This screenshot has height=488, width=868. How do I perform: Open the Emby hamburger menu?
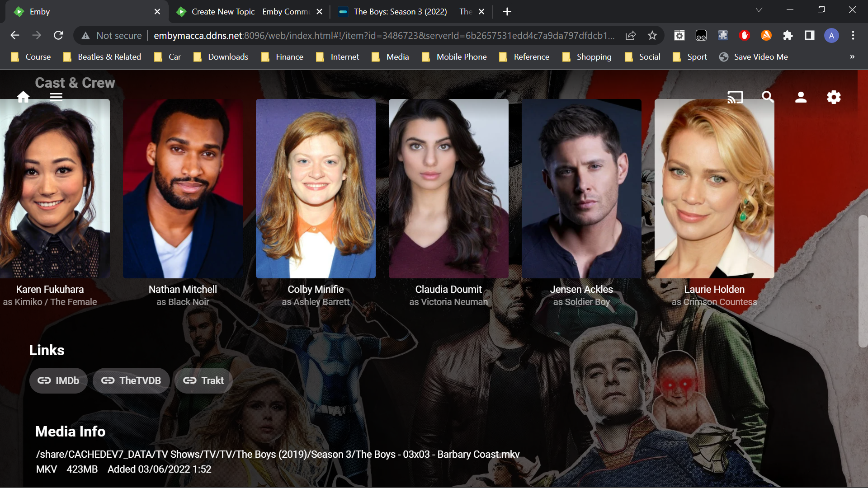pyautogui.click(x=56, y=97)
